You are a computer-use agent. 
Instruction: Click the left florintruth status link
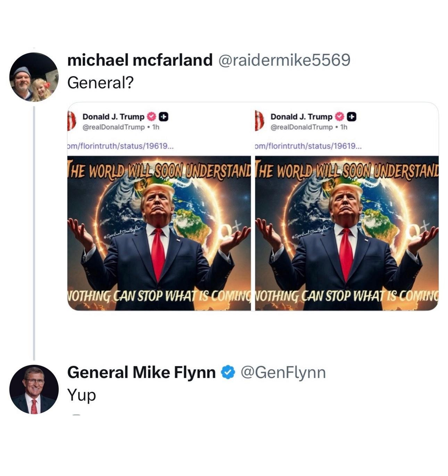[x=120, y=146]
